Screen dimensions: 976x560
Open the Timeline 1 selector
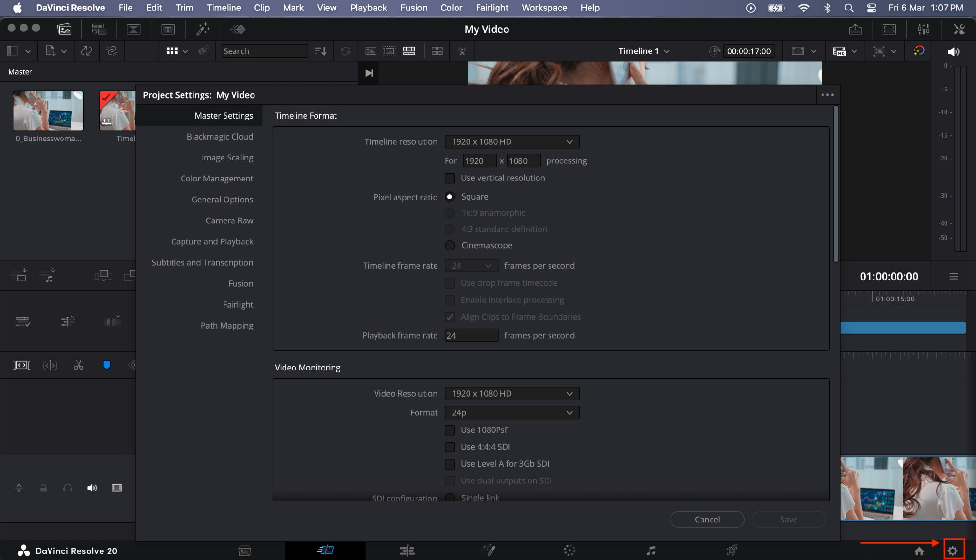click(x=643, y=51)
